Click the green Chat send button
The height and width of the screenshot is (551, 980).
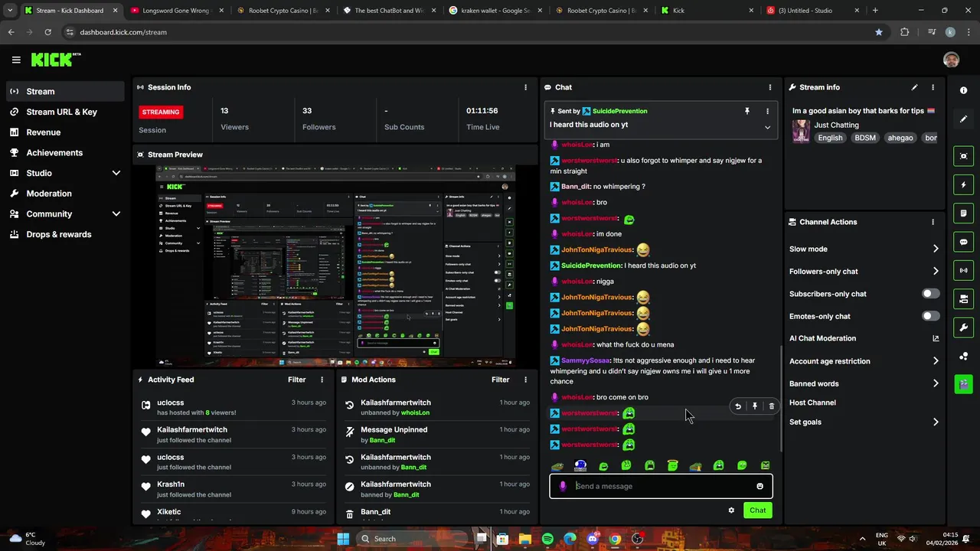[757, 510]
